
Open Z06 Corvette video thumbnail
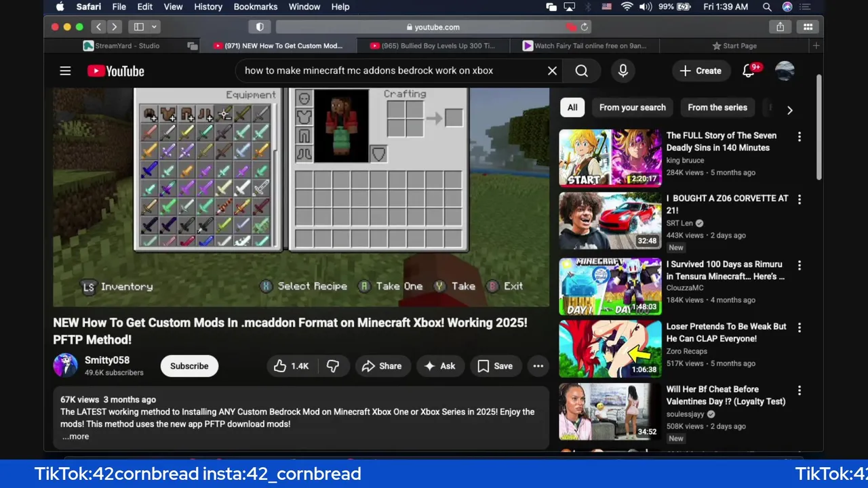pos(610,221)
